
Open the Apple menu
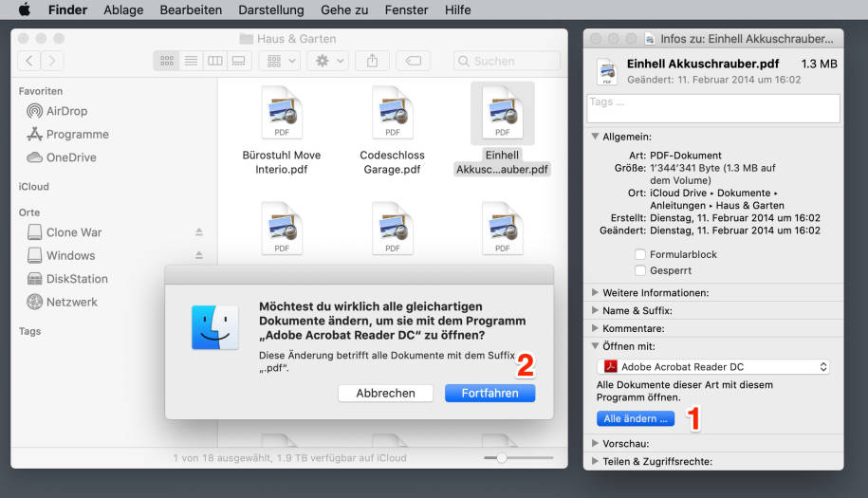pos(25,9)
